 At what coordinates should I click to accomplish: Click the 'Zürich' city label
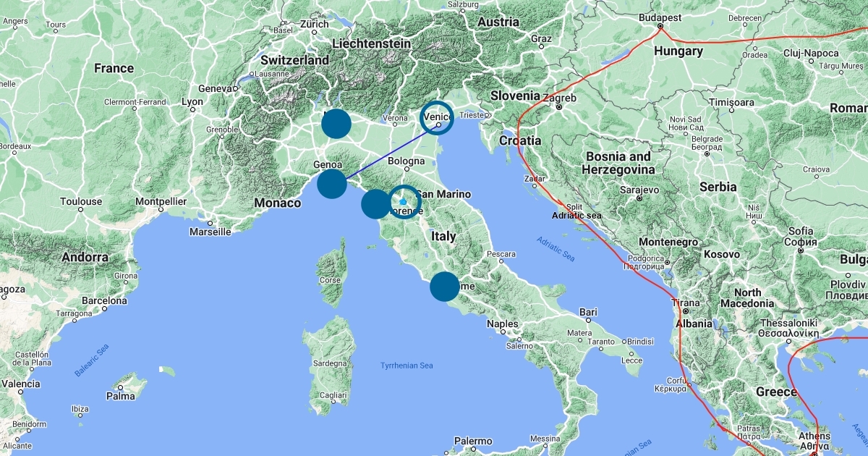[x=314, y=24]
